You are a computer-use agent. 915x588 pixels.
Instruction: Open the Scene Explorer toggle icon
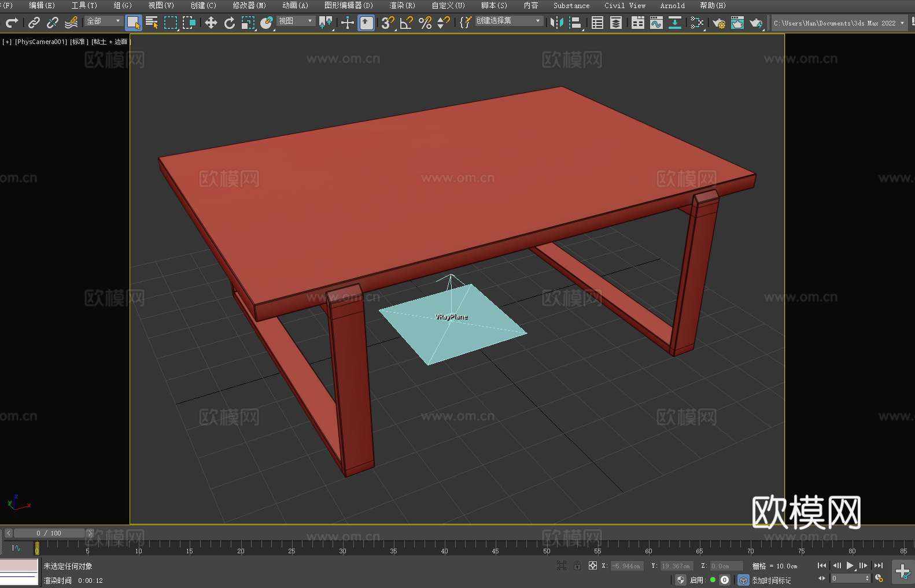(597, 23)
